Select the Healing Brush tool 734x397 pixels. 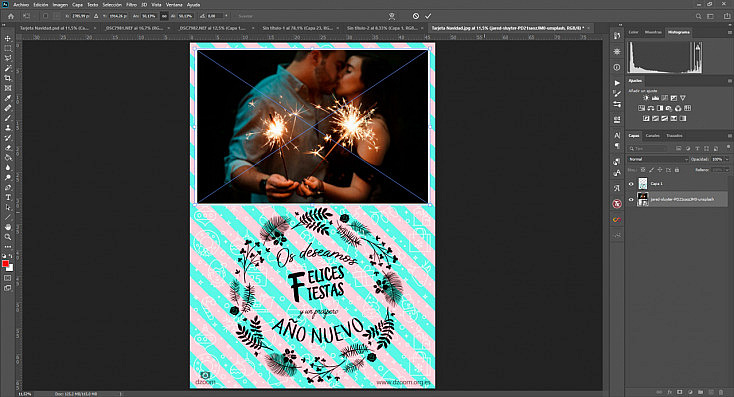(7, 108)
